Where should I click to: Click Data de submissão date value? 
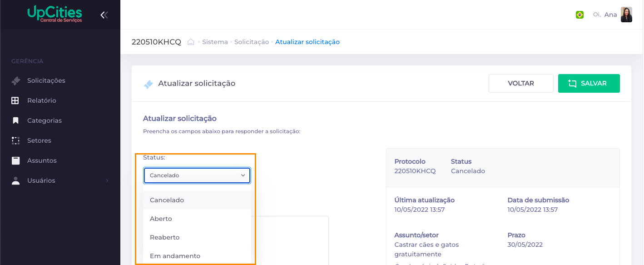[533, 210]
